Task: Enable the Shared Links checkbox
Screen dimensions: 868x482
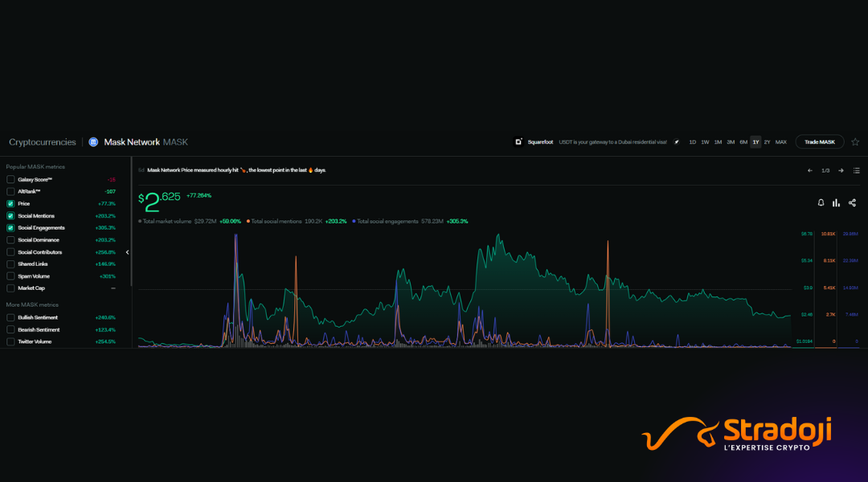Action: coord(10,264)
